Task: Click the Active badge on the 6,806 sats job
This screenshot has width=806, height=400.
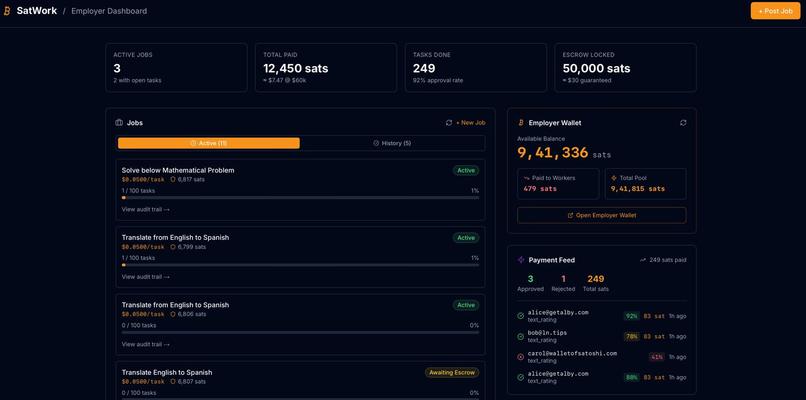Action: [x=466, y=305]
